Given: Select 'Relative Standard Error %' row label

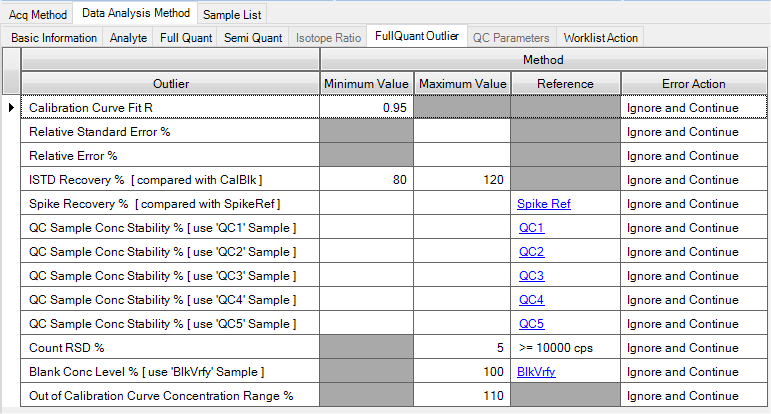Looking at the screenshot, I should (170, 132).
